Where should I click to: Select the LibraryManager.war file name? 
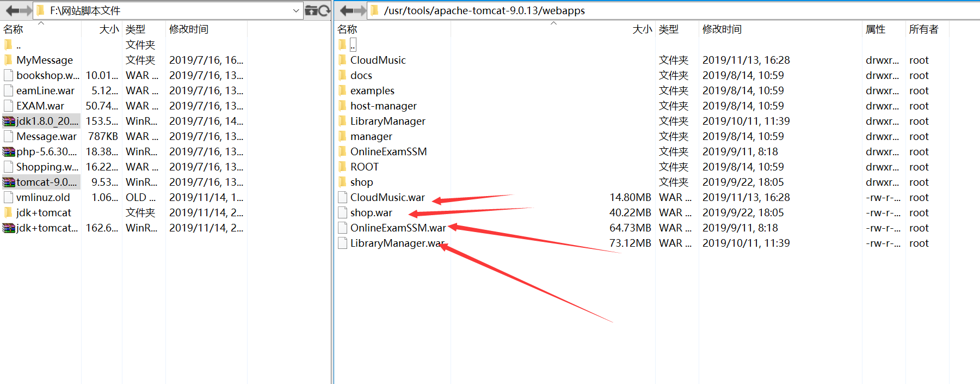[x=397, y=243]
